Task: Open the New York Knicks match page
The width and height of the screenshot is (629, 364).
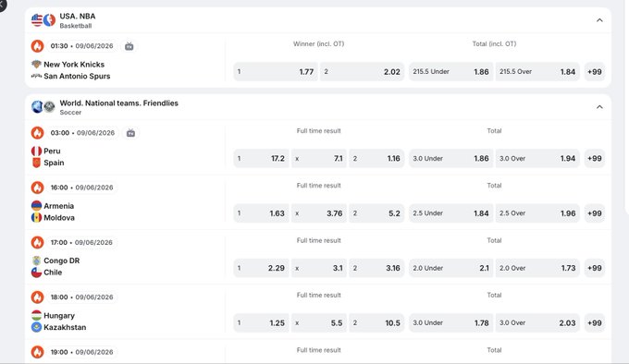Action: [74, 64]
